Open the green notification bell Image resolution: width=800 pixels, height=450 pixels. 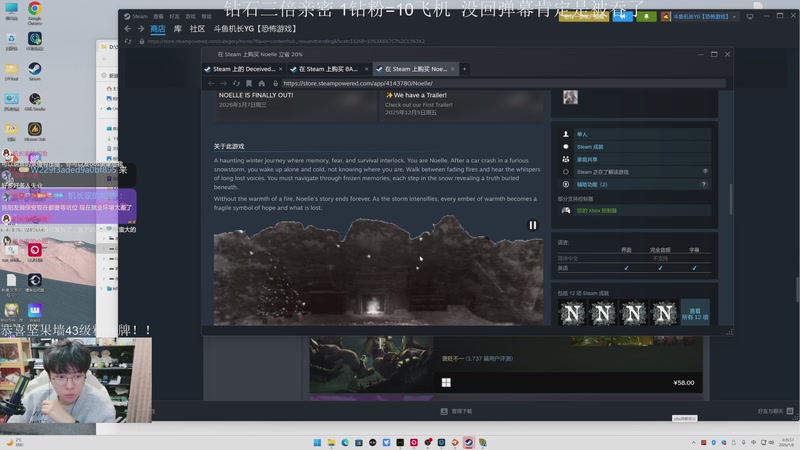coord(646,16)
